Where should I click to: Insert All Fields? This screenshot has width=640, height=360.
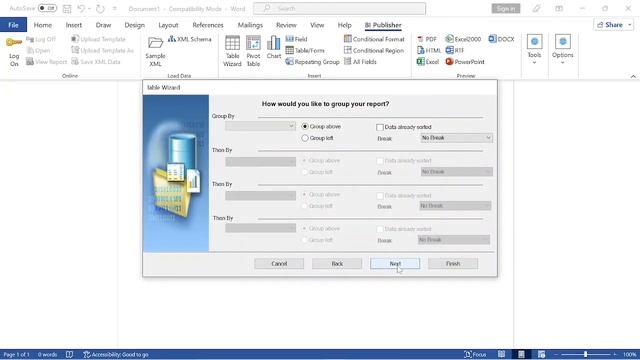click(x=360, y=62)
